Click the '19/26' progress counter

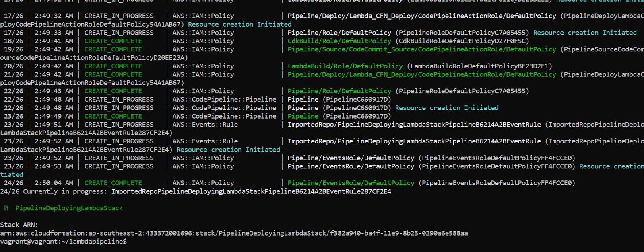pyautogui.click(x=14, y=49)
